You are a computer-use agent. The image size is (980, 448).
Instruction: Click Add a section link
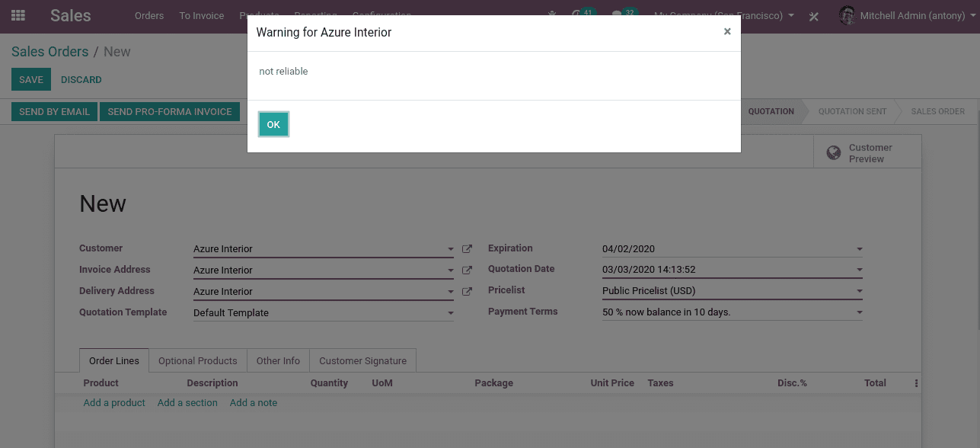coord(187,402)
